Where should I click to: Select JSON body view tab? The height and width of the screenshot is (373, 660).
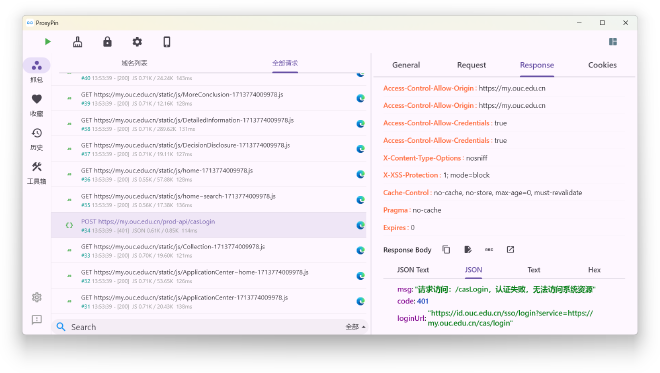click(474, 270)
